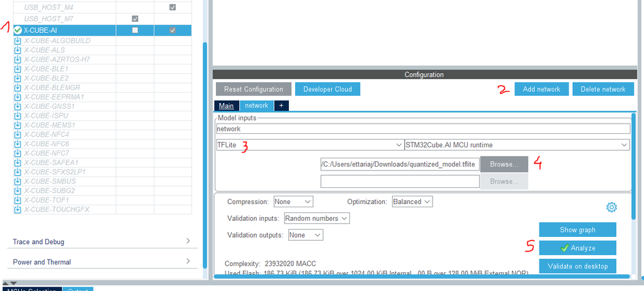Click download icon next to X-CUBE-TOF1

pos(17,200)
